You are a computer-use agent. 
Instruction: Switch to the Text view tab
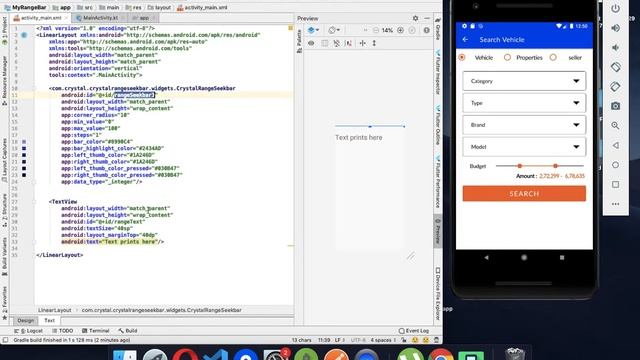49,320
